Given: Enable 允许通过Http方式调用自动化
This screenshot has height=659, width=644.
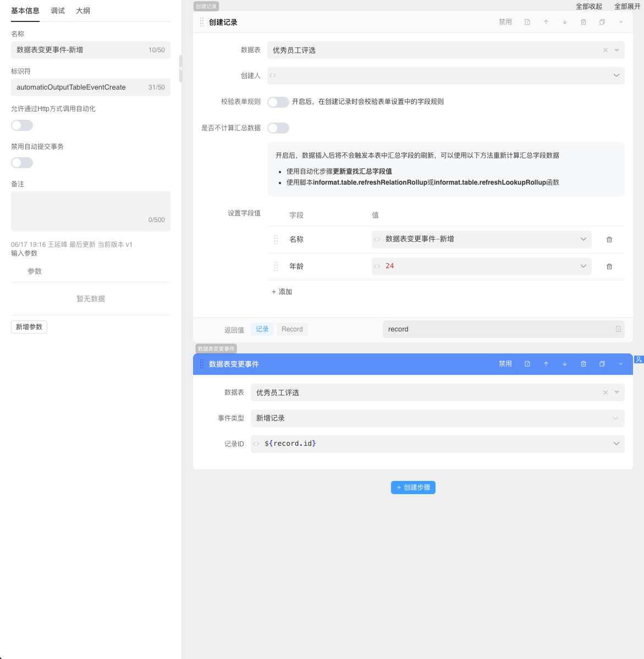Looking at the screenshot, I should pos(22,125).
